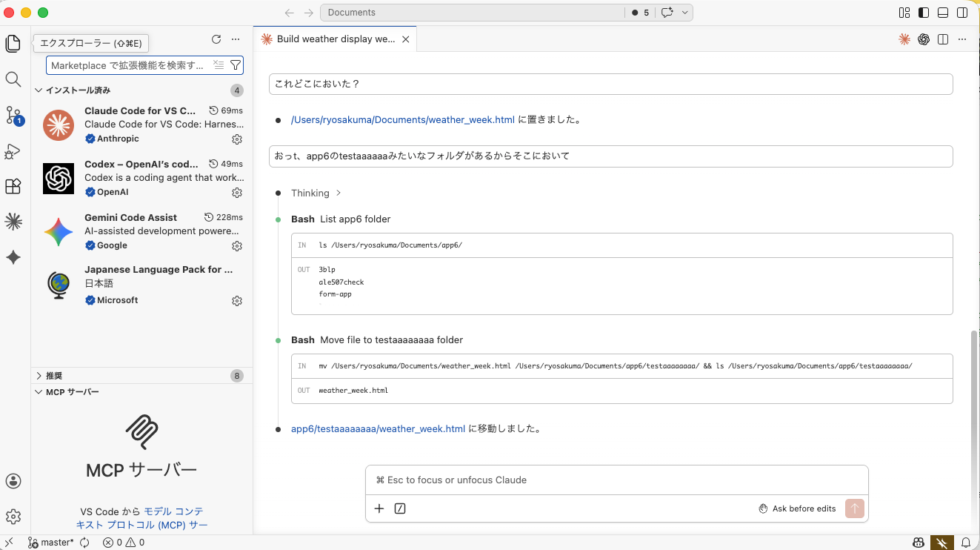The width and height of the screenshot is (980, 550).
Task: Open Source Control view with badge
Action: point(13,115)
